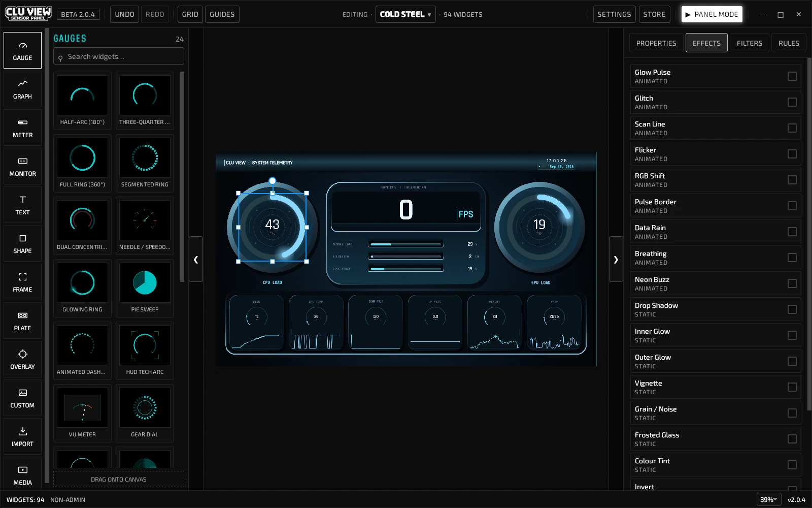
Task: Open the 39% zoom level dropdown
Action: (768, 499)
